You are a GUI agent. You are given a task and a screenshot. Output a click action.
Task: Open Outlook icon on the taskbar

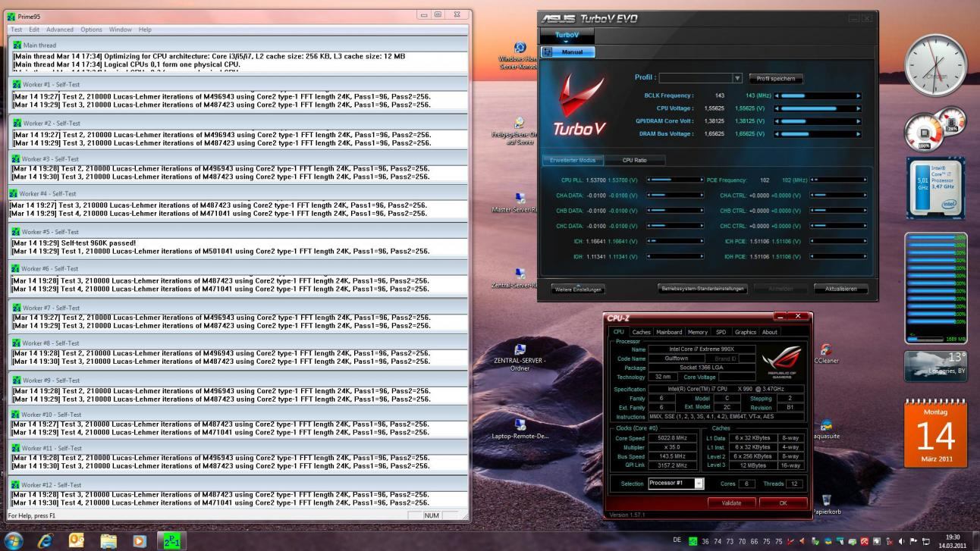pyautogui.click(x=77, y=541)
